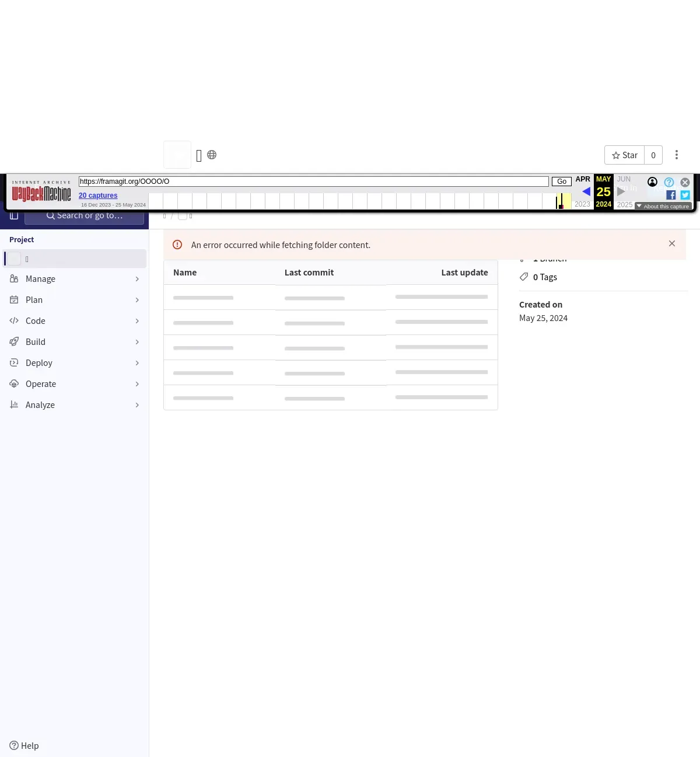Click the Created on label

[x=541, y=305]
